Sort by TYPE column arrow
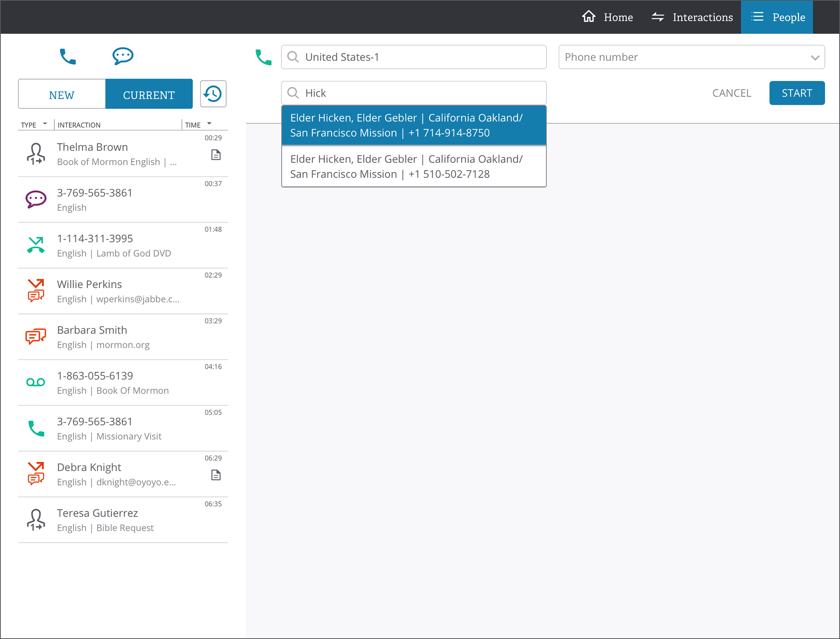The width and height of the screenshot is (840, 639). click(x=45, y=124)
